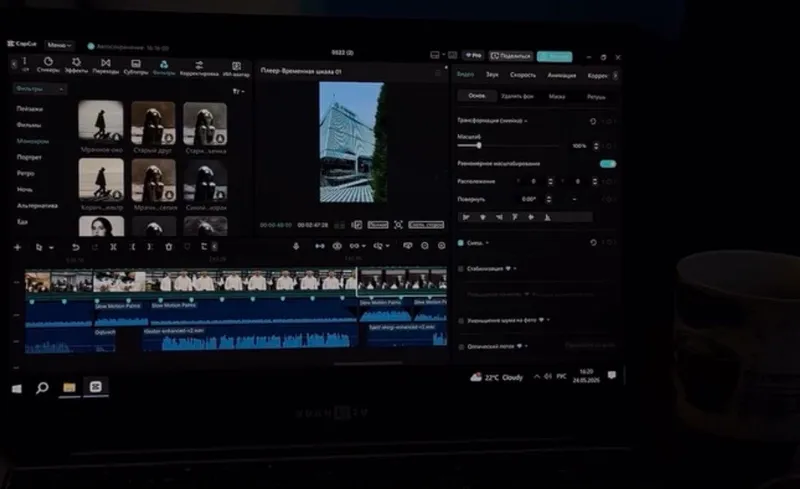This screenshot has height=489, width=800.
Task: Enable the Стабилизация checkbox
Action: (461, 268)
